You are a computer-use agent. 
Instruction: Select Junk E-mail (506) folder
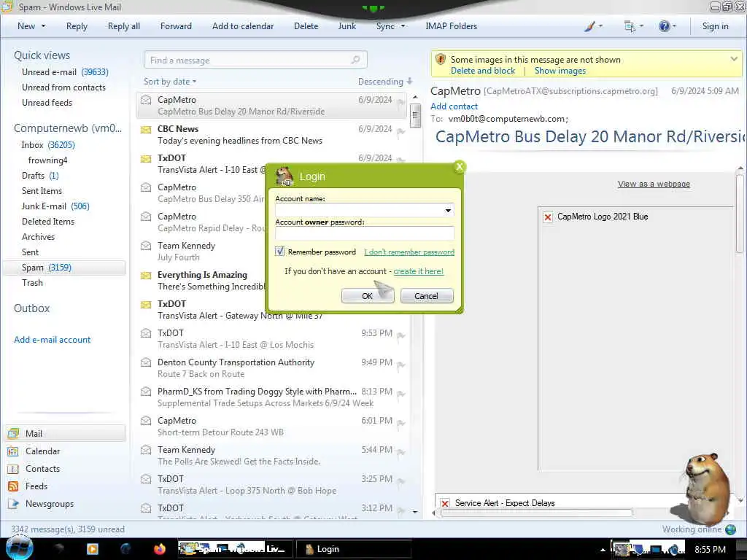point(55,206)
